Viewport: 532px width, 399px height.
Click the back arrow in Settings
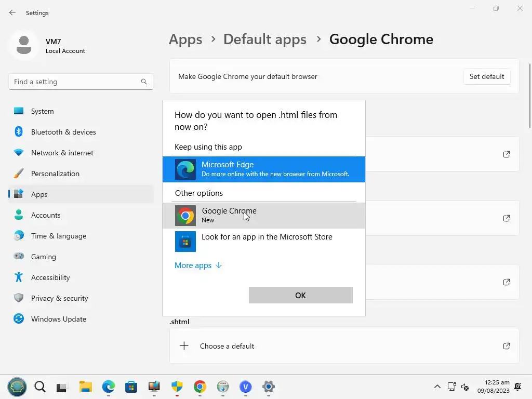(x=12, y=13)
